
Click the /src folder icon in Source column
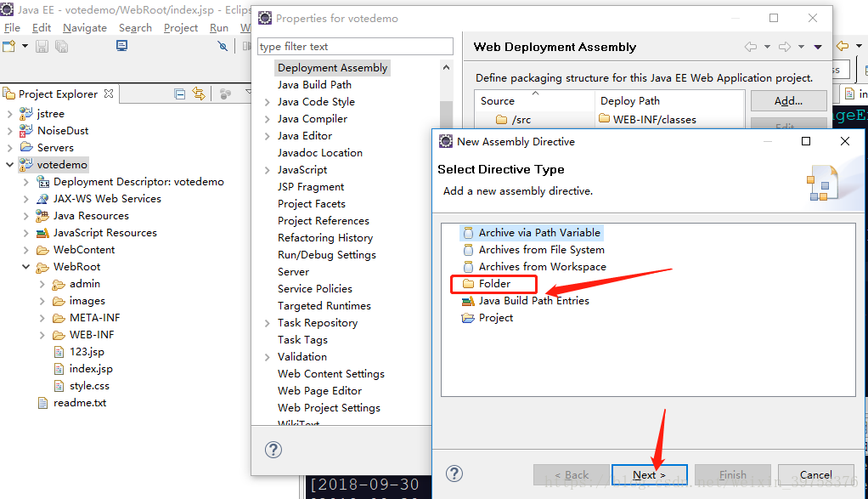(x=502, y=119)
